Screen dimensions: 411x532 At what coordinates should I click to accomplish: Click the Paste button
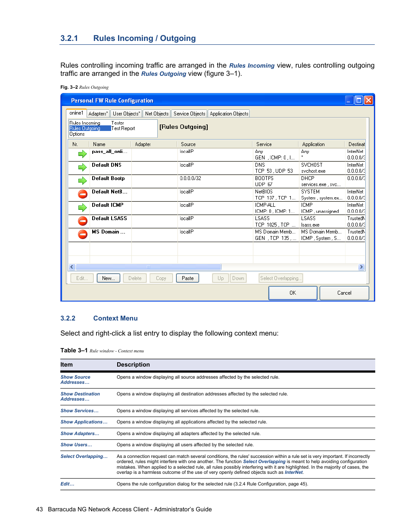click(x=188, y=278)
